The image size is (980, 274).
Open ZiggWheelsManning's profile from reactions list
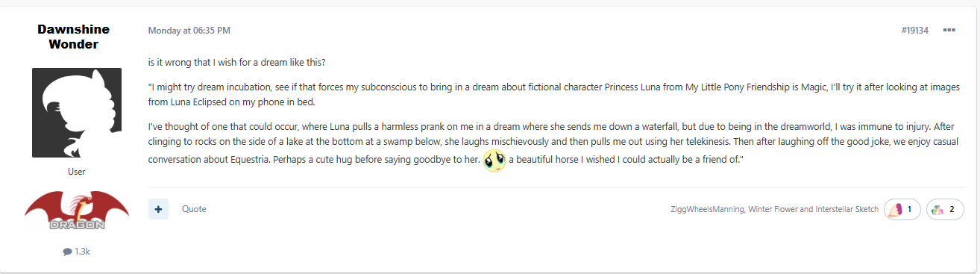point(706,210)
